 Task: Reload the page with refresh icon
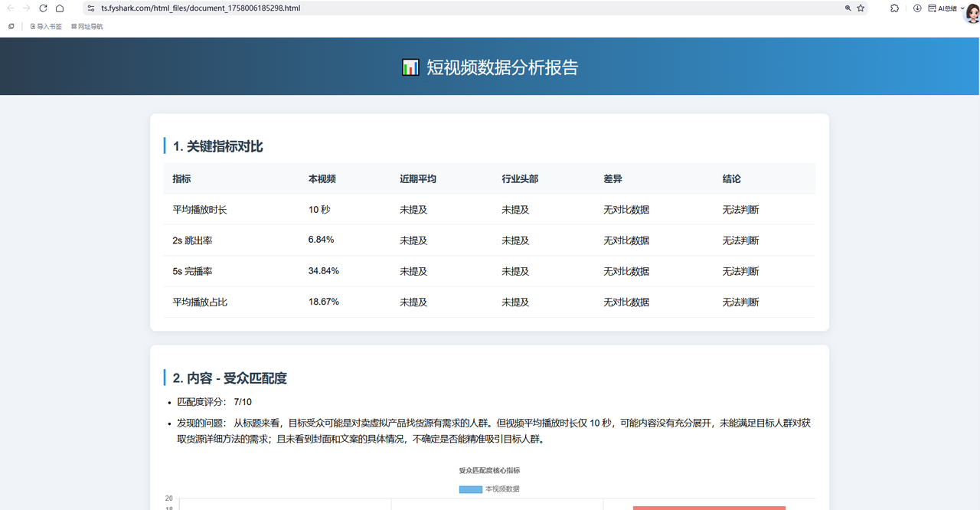(x=43, y=8)
